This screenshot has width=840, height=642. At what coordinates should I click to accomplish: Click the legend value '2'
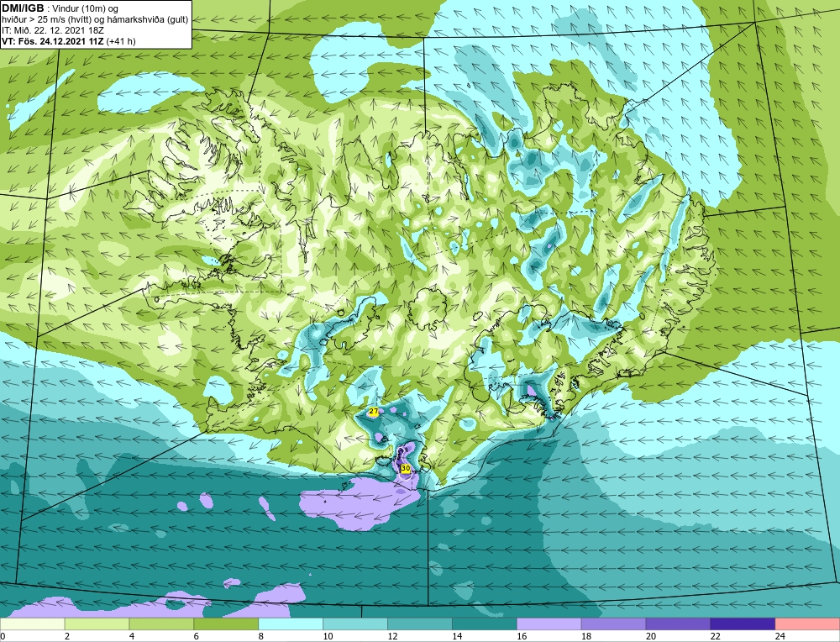pos(67,636)
